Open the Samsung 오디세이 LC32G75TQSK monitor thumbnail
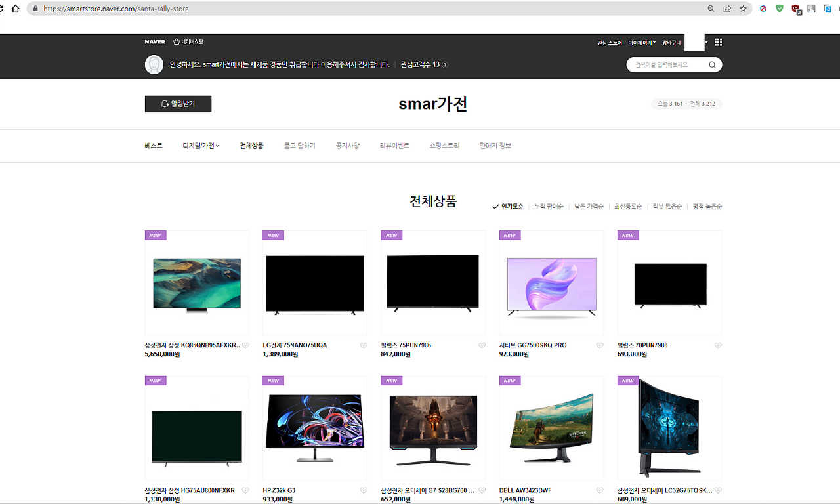The width and height of the screenshot is (840, 504). tap(669, 428)
